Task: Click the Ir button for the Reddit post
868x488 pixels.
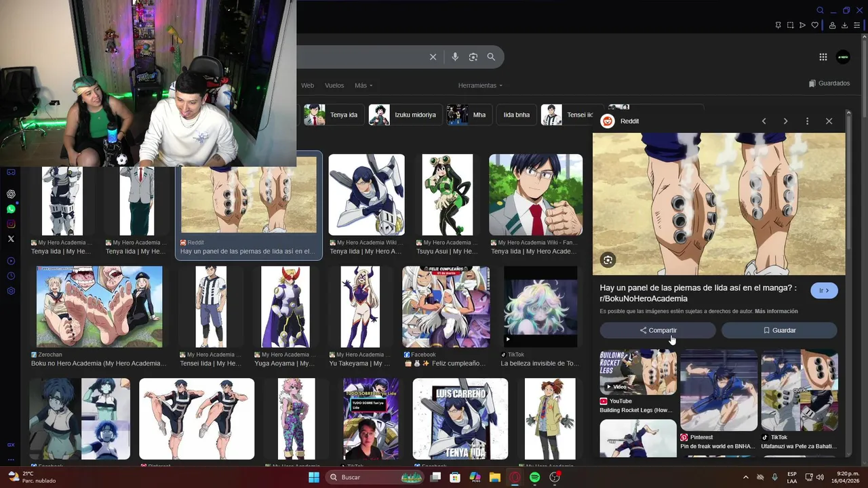Action: pos(824,291)
